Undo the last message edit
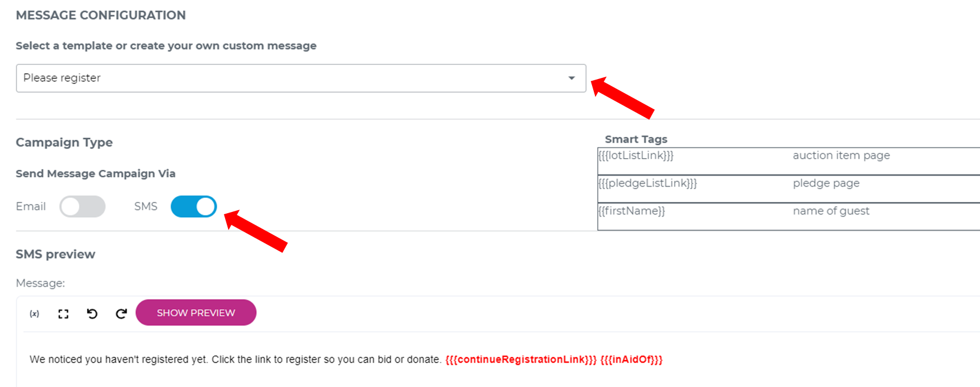Viewport: 980px width, 387px height. [92, 314]
